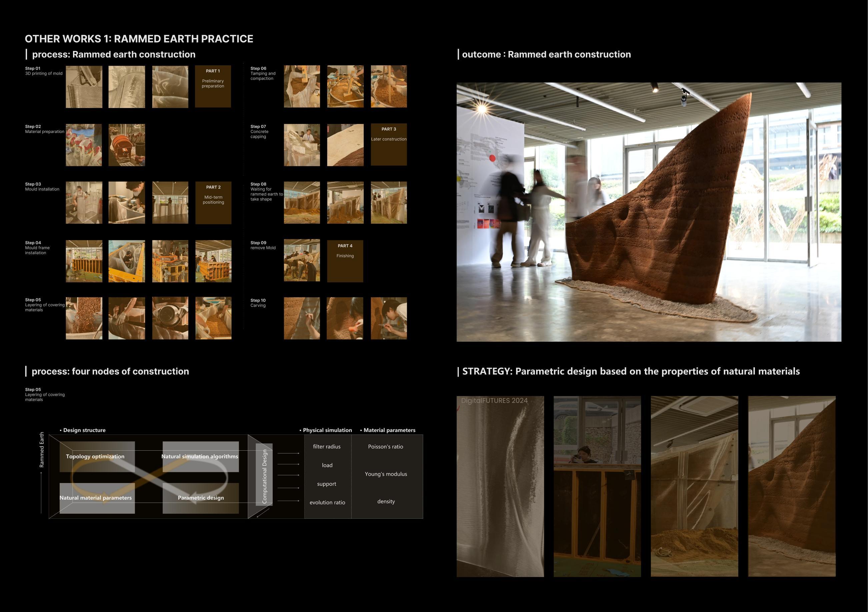Click the Natural simulation algorithms box
The width and height of the screenshot is (868, 612).
[x=200, y=456]
